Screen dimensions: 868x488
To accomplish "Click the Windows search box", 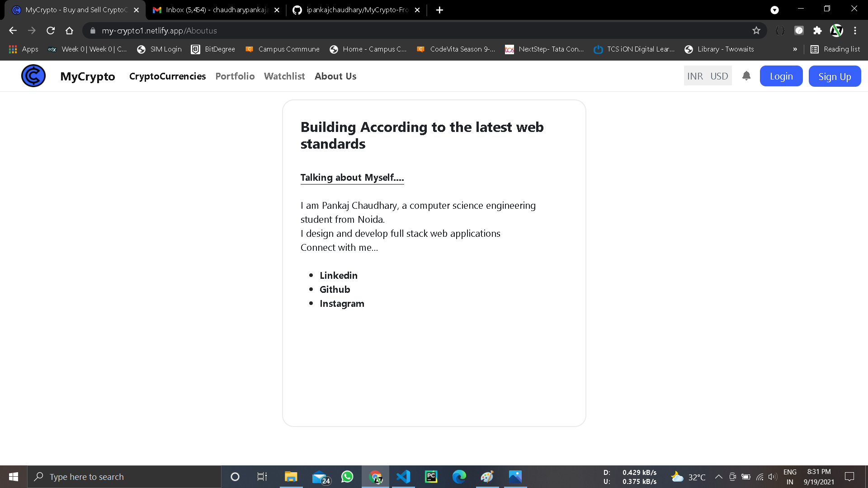I will pos(124,477).
